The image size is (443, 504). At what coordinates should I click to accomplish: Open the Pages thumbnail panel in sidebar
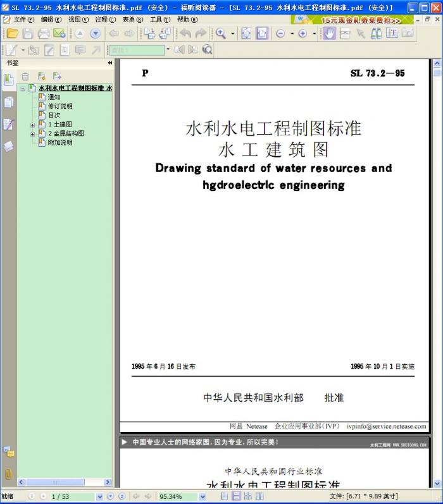click(8, 102)
